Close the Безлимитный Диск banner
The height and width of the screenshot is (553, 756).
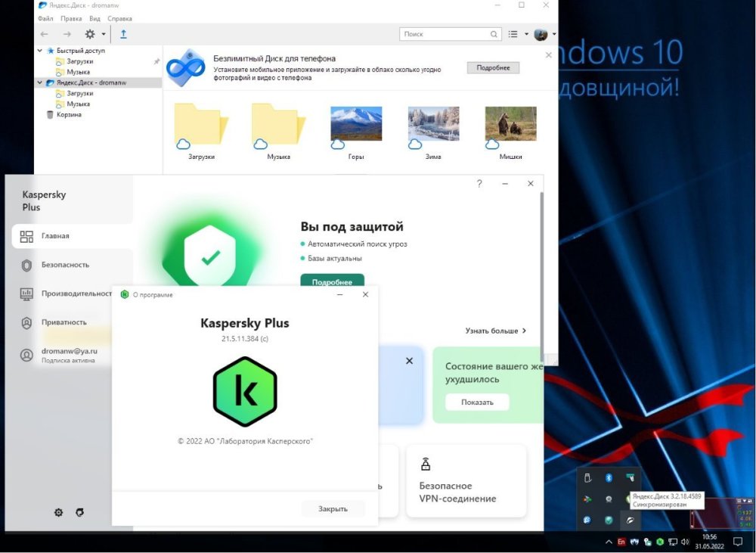point(548,55)
